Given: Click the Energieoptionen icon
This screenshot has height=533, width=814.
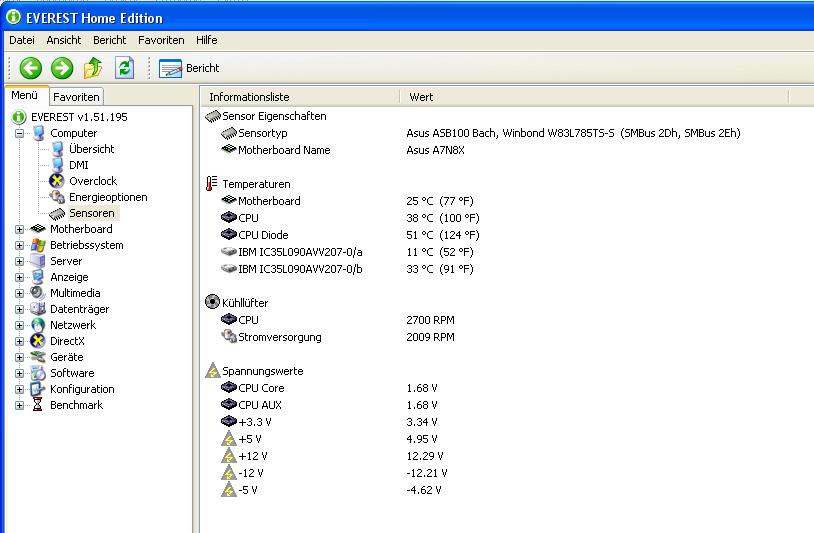Looking at the screenshot, I should point(57,197).
